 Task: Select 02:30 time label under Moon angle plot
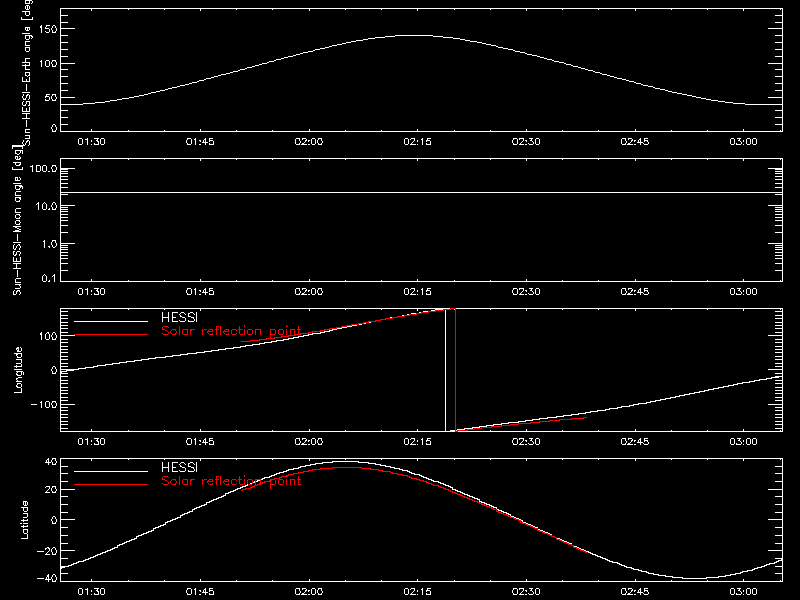click(526, 291)
